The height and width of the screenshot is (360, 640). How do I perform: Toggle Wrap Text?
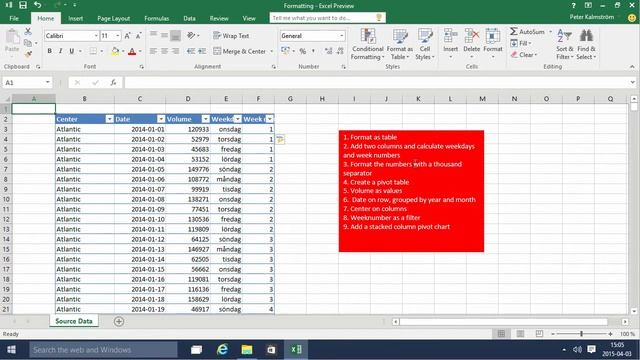(x=231, y=36)
